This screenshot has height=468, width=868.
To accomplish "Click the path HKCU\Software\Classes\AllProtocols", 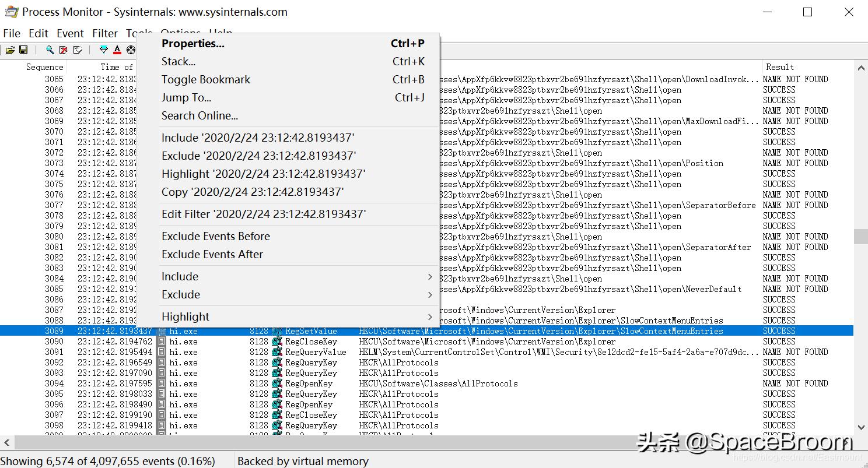I will 438,383.
